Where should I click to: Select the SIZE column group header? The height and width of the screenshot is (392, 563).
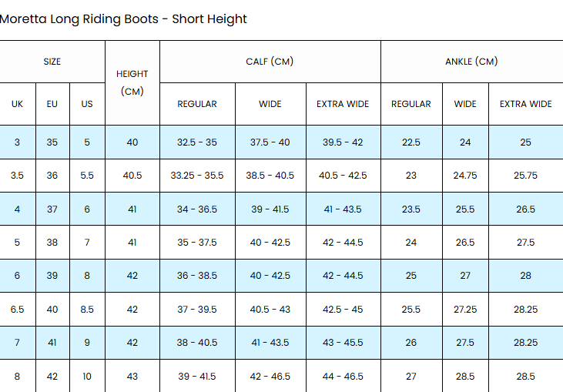pos(52,62)
